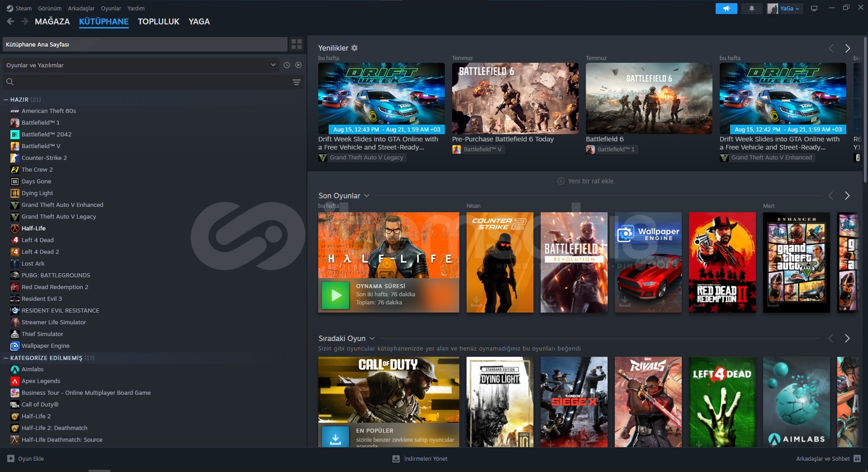Switch to the TOPLULUK tab
Screen dimensions: 868x472
click(159, 21)
